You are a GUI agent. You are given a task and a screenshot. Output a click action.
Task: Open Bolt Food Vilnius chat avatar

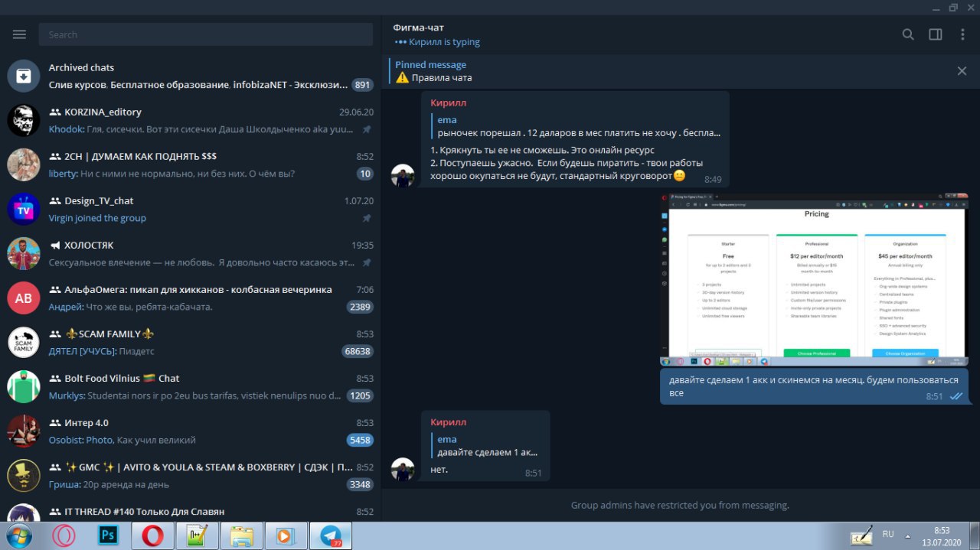24,386
